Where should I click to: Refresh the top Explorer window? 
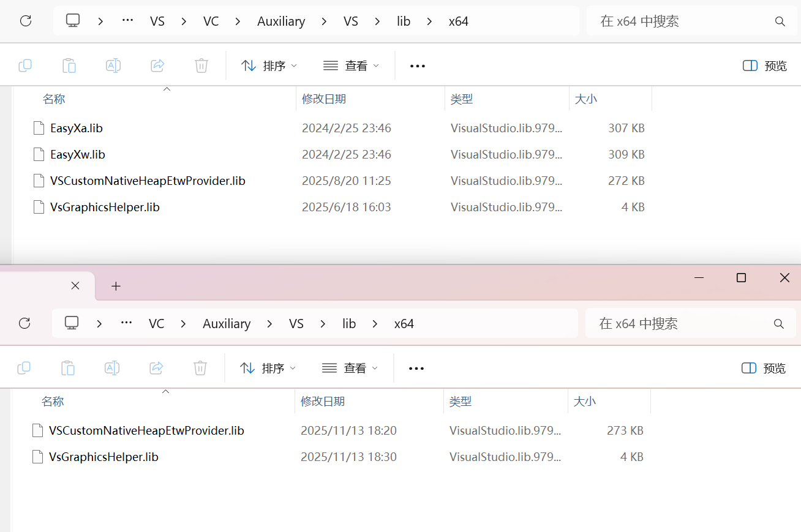pos(24,21)
